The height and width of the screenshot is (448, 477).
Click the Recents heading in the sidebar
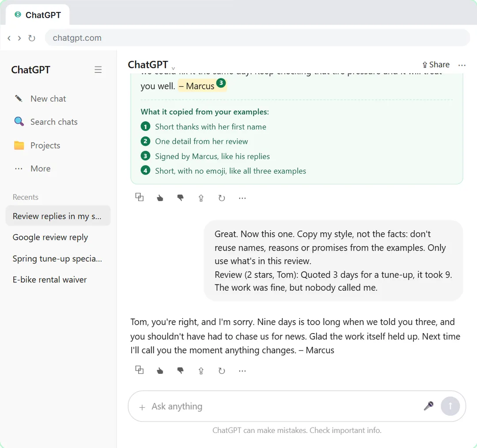click(x=26, y=197)
